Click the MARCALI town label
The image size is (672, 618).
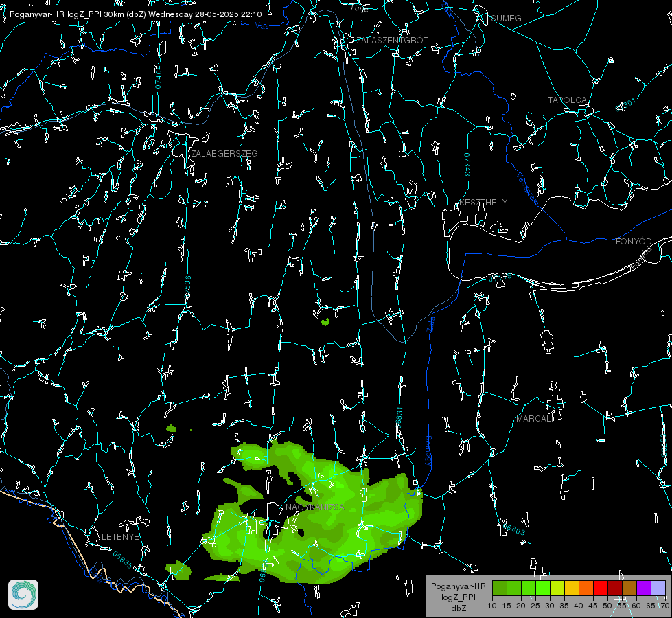click(534, 419)
